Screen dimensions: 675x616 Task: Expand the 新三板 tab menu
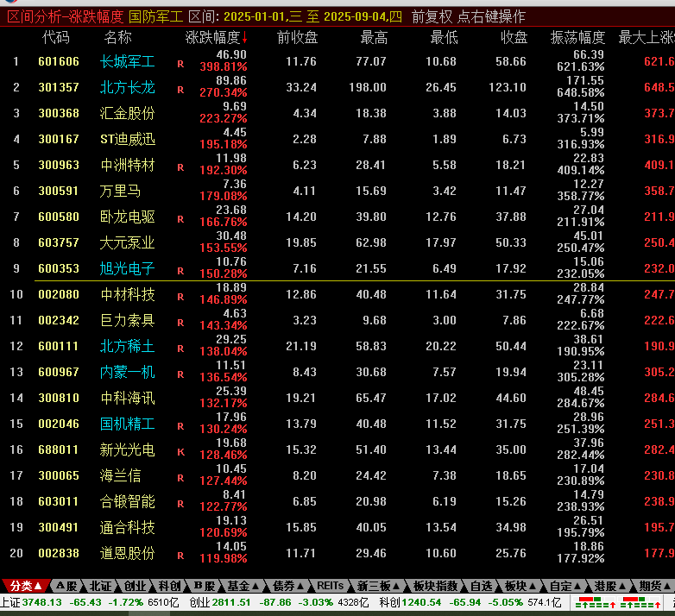378,586
